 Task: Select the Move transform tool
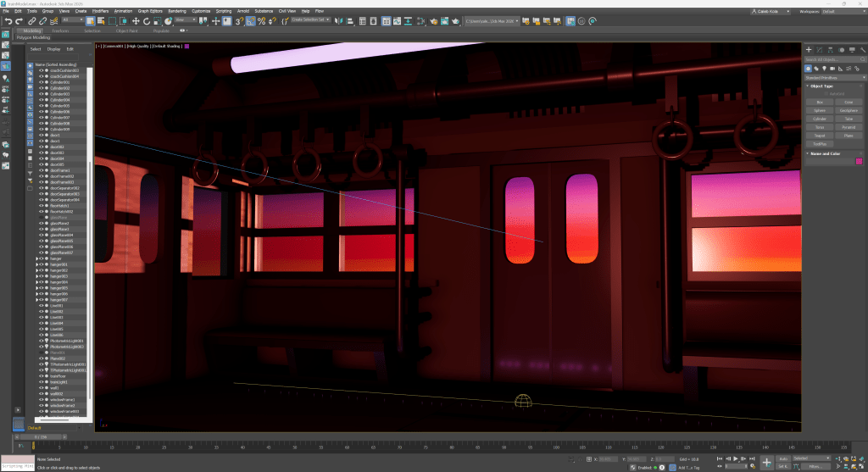pyautogui.click(x=135, y=20)
